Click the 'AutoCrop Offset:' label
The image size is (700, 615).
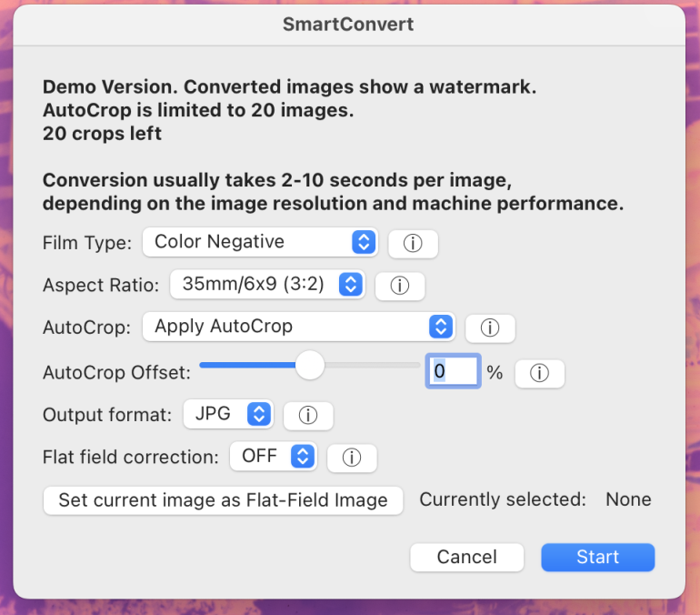click(x=116, y=373)
